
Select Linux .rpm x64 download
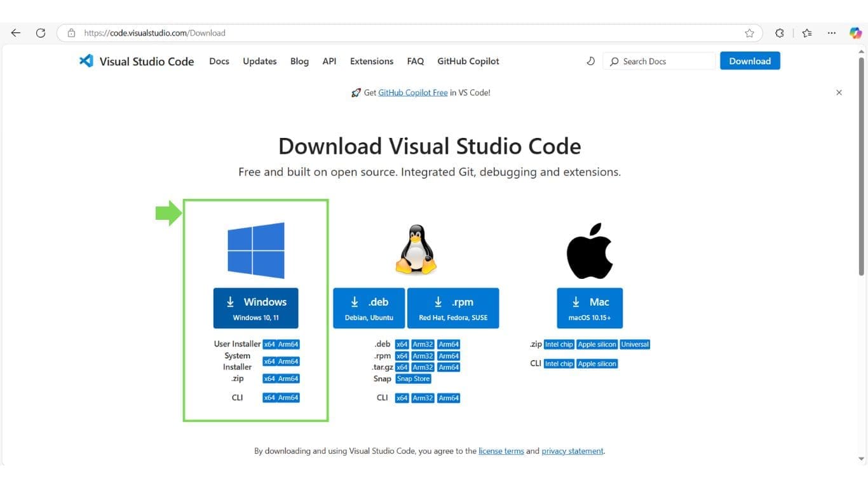(x=402, y=356)
